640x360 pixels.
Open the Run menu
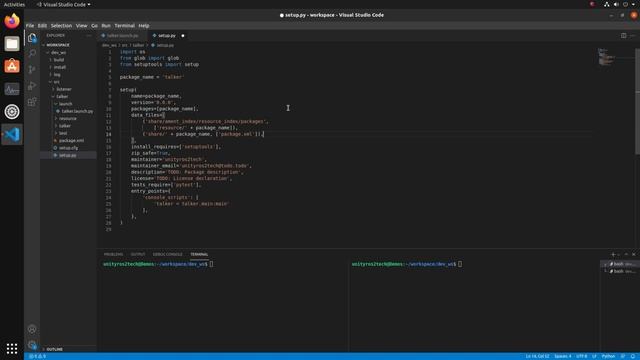(x=106, y=26)
